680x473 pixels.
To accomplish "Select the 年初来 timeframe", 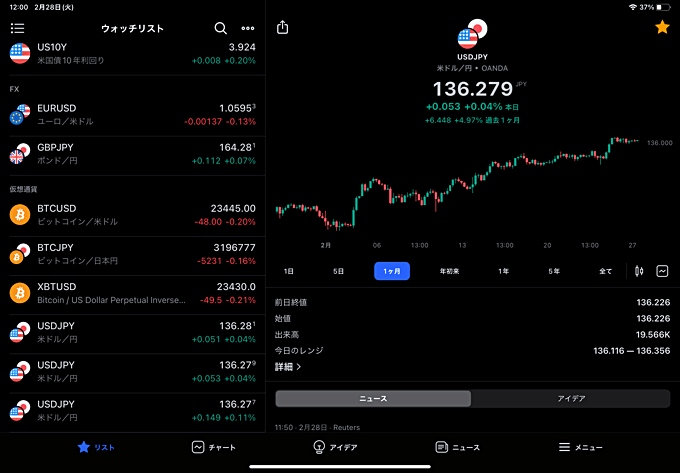I will point(449,271).
